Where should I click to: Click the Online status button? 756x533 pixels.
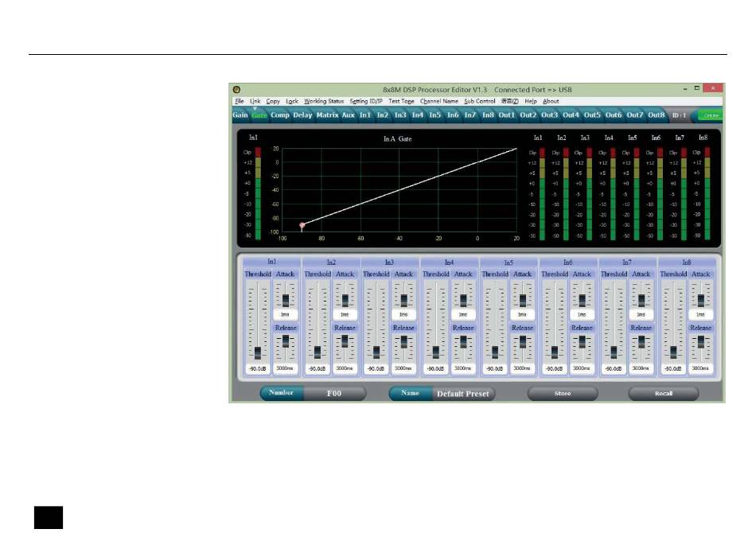coord(710,115)
